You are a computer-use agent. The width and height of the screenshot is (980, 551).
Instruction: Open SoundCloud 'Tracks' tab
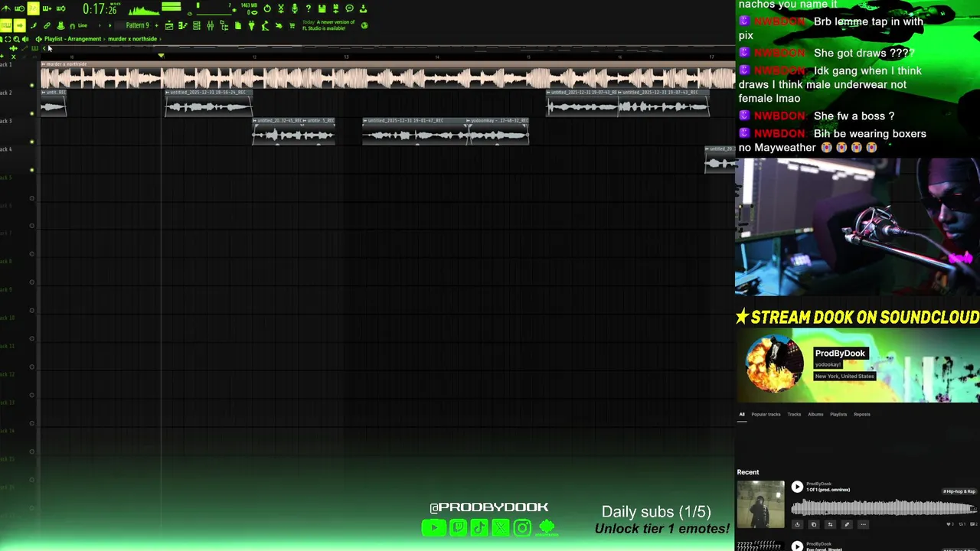pyautogui.click(x=794, y=414)
